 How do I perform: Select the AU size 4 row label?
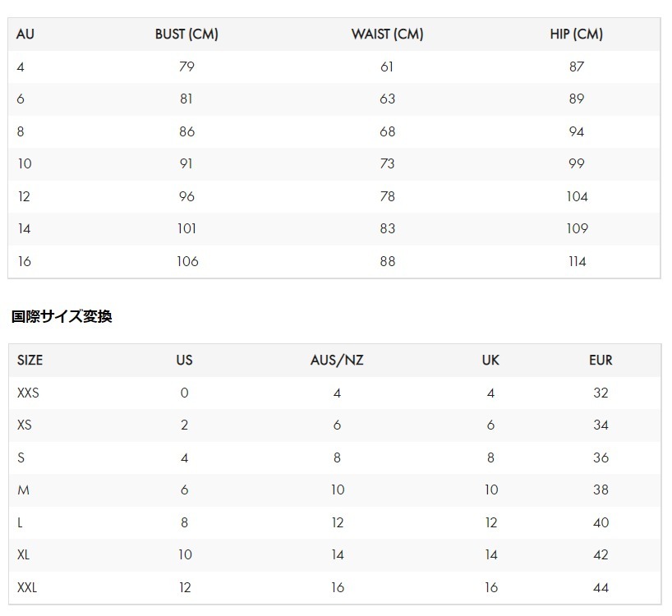(21, 67)
